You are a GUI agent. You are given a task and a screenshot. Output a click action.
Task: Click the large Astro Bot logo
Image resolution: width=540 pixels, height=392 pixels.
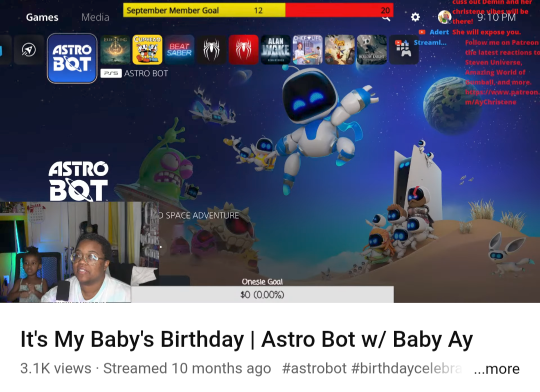coord(78,181)
